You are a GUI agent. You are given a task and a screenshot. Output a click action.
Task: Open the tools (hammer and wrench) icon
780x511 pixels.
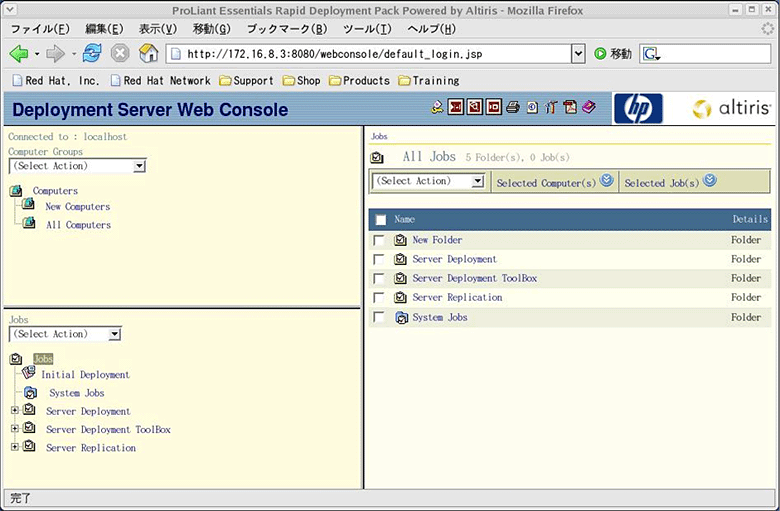tap(551, 107)
